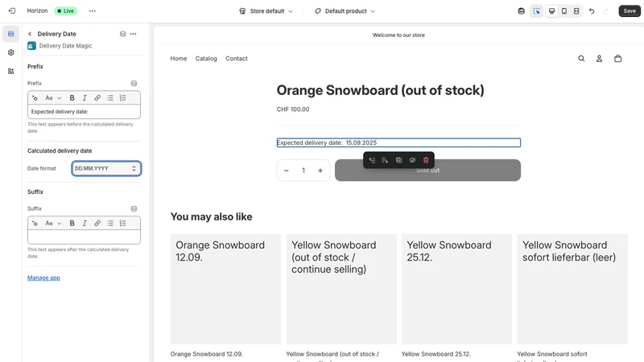The height and width of the screenshot is (362, 644).
Task: Click the Save button
Action: click(630, 11)
